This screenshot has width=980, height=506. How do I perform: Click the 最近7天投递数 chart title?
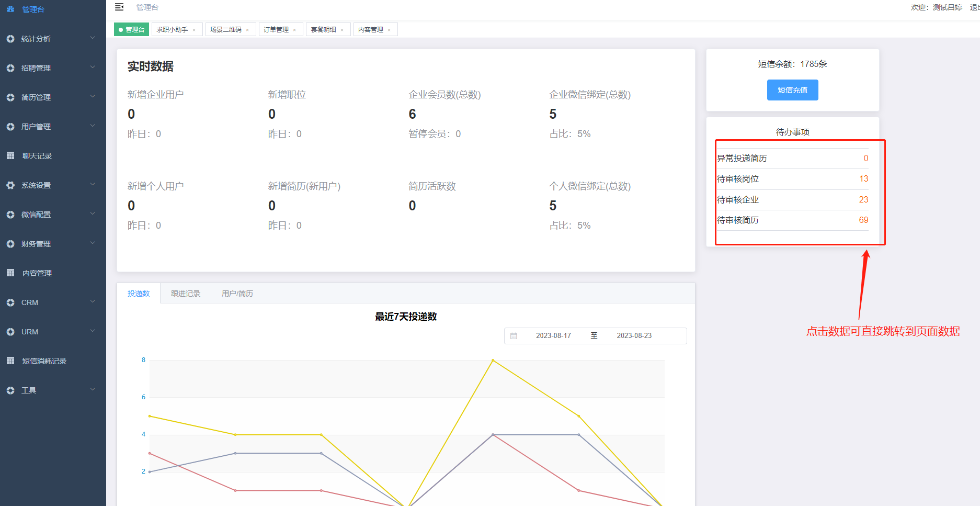click(x=406, y=317)
